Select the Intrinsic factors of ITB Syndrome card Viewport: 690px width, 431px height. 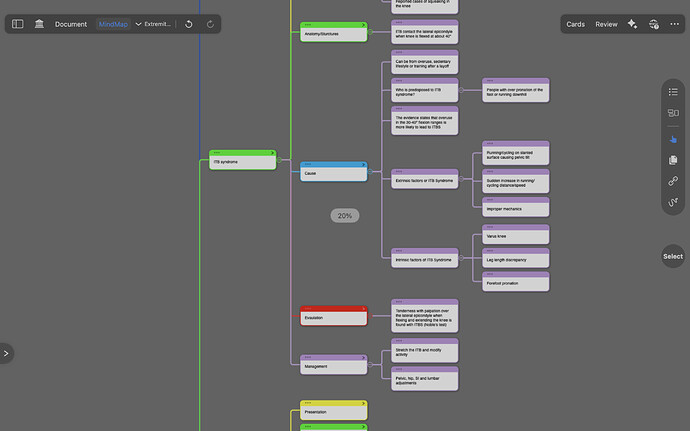click(425, 258)
